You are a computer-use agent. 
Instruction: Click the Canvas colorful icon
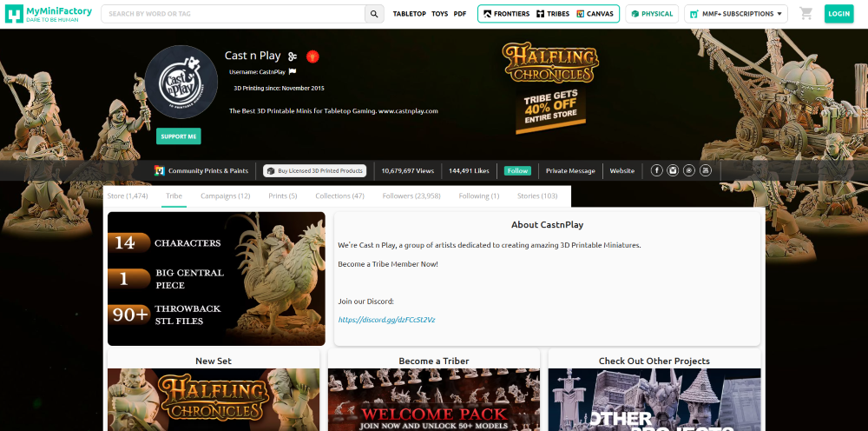click(x=580, y=14)
